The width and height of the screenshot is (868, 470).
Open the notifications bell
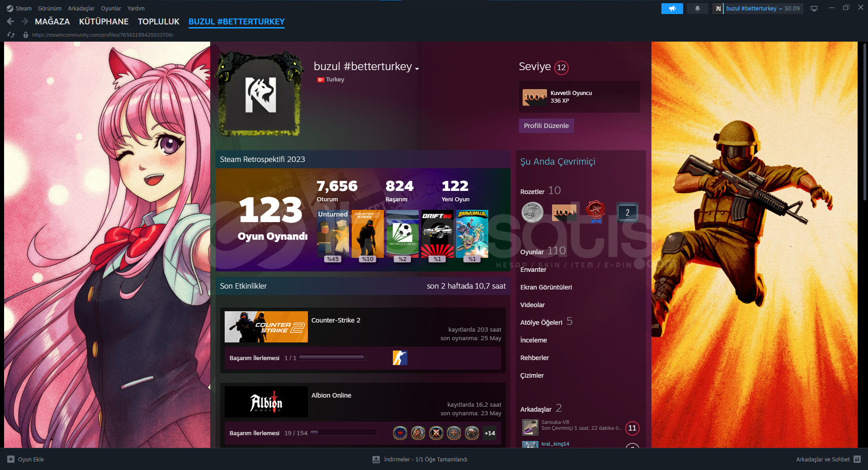click(698, 9)
